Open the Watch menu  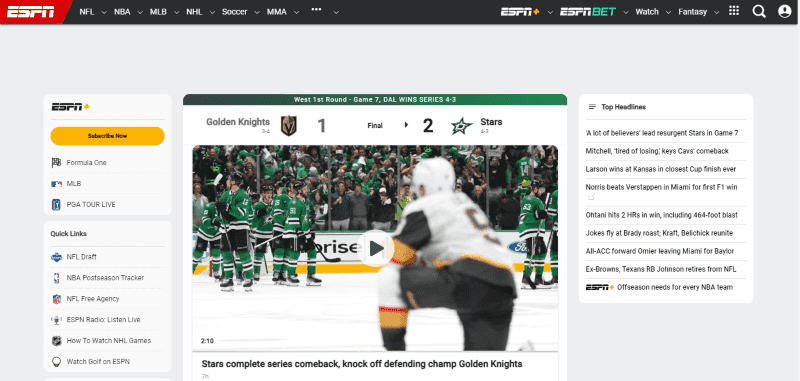click(647, 12)
